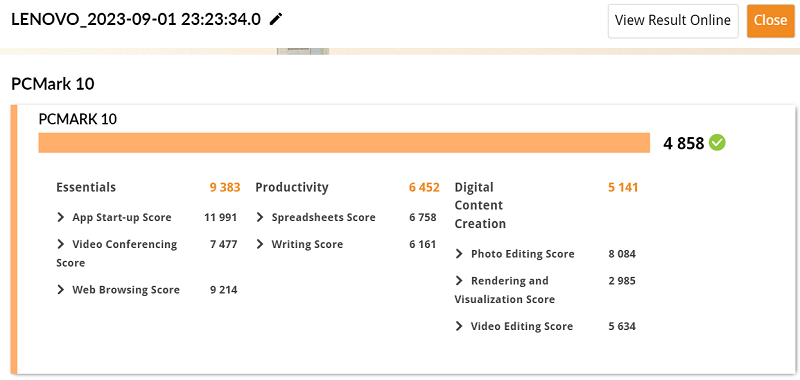The width and height of the screenshot is (800, 380).
Task: Click Writing value 6 161
Action: (422, 244)
